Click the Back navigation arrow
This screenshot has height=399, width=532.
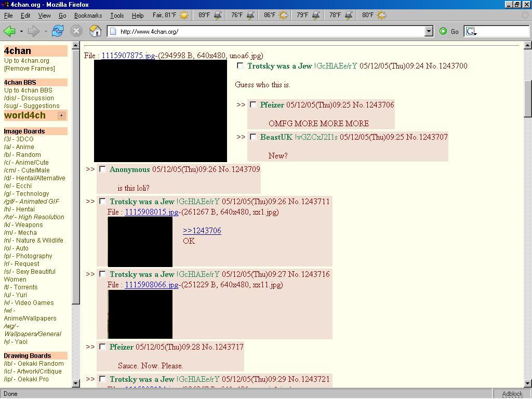[x=9, y=31]
